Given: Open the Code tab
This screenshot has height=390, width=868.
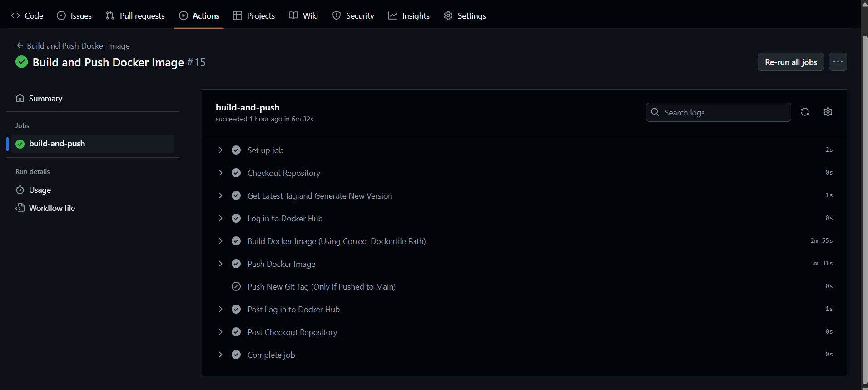Looking at the screenshot, I should tap(27, 15).
